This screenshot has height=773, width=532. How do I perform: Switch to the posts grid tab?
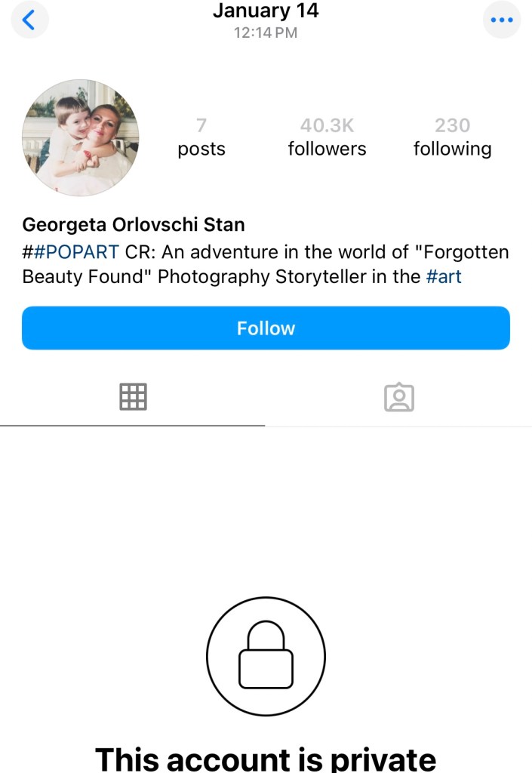[133, 396]
